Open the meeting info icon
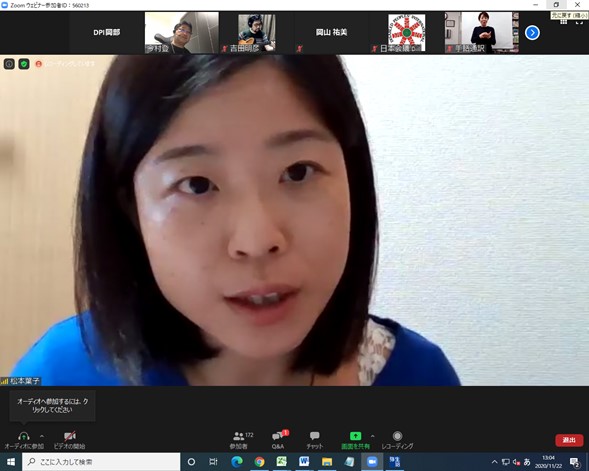 tap(9, 64)
